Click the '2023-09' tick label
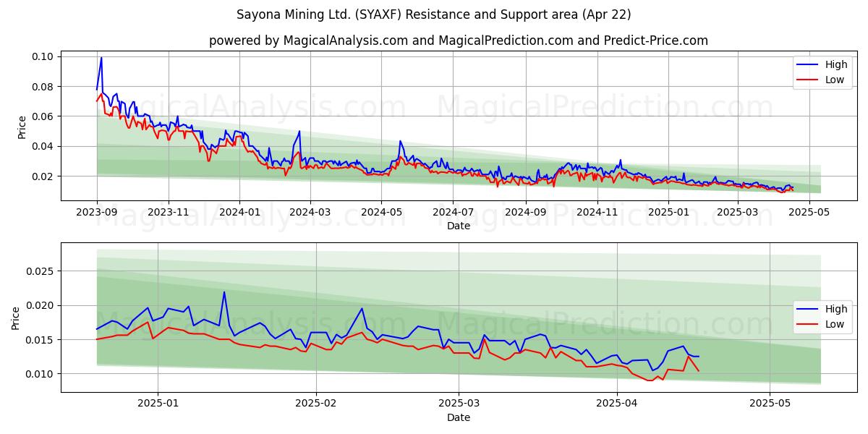 coord(97,212)
